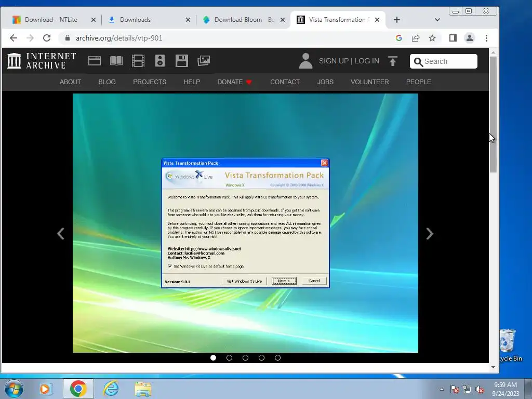532x399 pixels.
Task: Click the Chrome taskbar icon
Action: point(78,389)
